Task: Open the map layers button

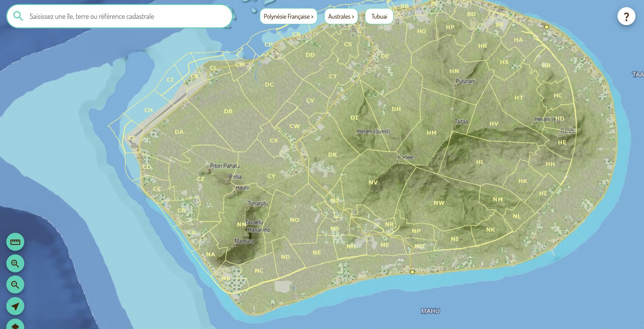Action: click(x=15, y=325)
